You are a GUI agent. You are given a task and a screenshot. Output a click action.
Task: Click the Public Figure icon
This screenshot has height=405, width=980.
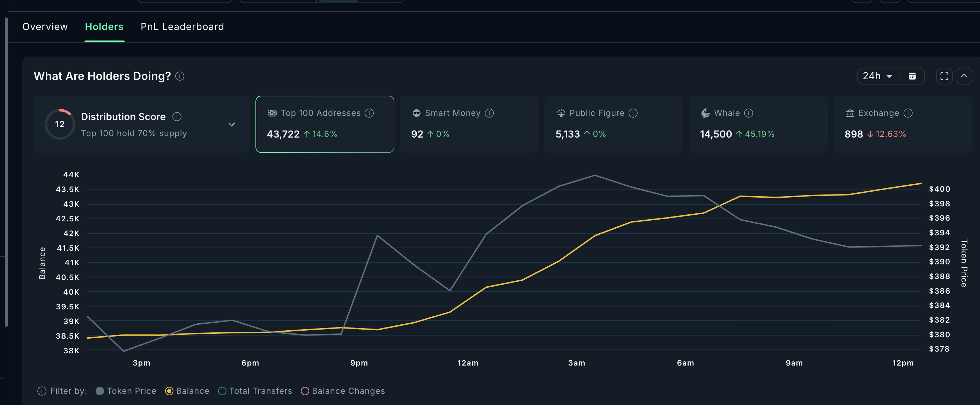[x=561, y=113]
